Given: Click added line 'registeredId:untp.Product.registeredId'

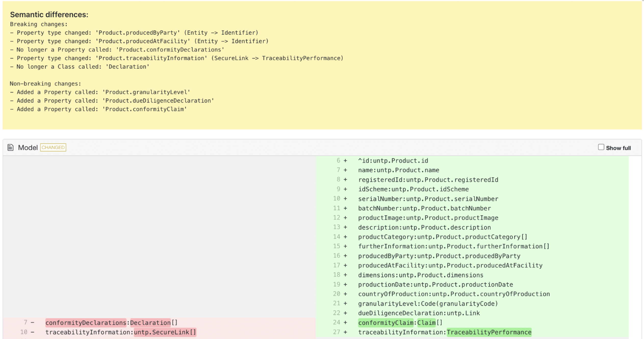Looking at the screenshot, I should tap(428, 180).
